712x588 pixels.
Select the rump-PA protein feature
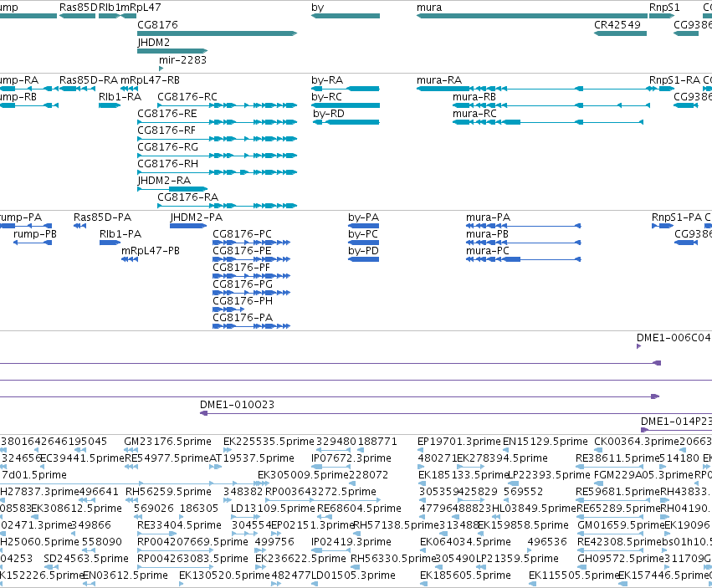pyautogui.click(x=26, y=226)
